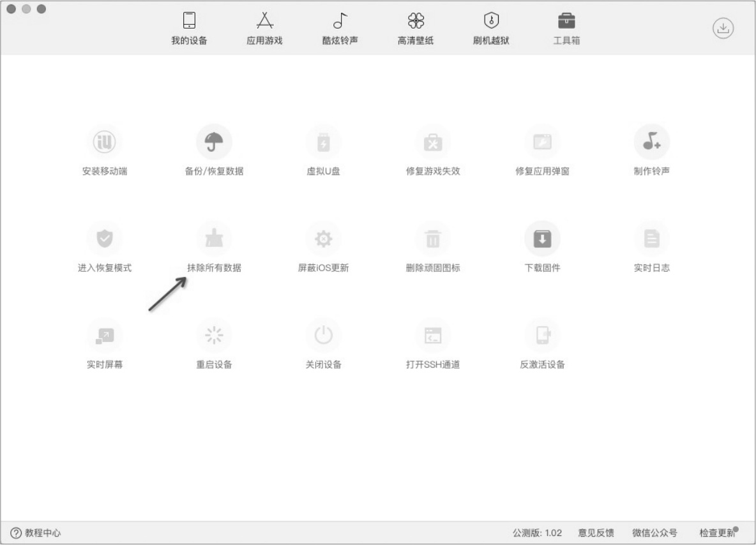Click the 虚拟U盘 label
The image size is (756, 545).
pos(324,171)
